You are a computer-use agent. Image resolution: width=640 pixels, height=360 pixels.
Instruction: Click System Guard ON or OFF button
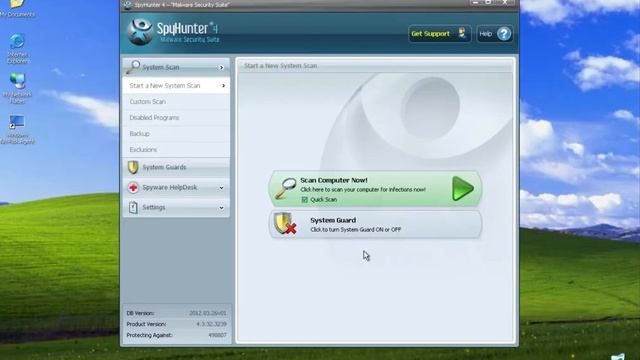375,224
